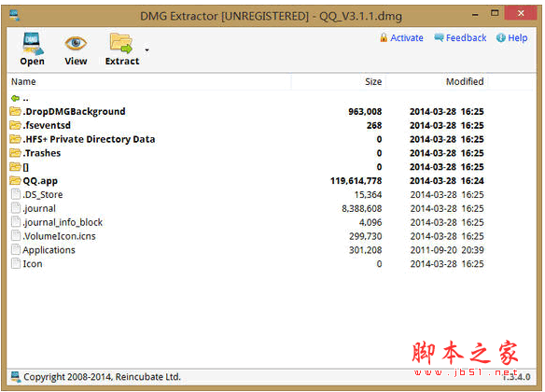Image resolution: width=545 pixels, height=392 pixels.
Task: Click the Copyright Reincubate Ltd. status text
Action: (x=103, y=377)
